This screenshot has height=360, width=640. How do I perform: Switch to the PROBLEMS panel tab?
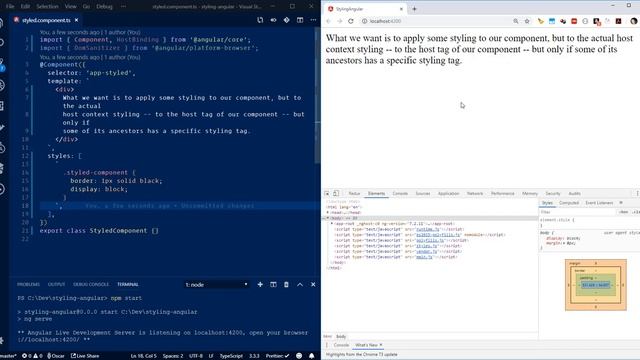coord(28,284)
